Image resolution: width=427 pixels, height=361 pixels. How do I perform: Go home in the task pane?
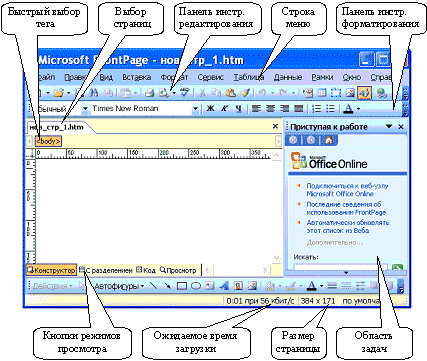point(328,140)
